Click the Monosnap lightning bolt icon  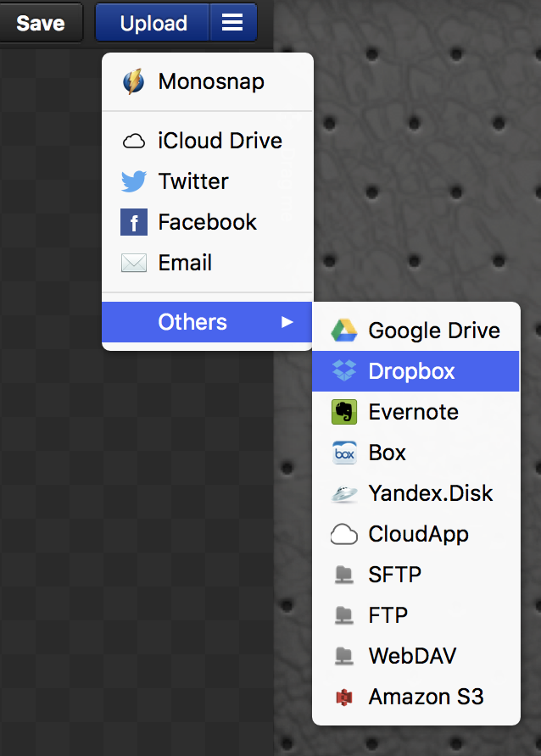[133, 82]
